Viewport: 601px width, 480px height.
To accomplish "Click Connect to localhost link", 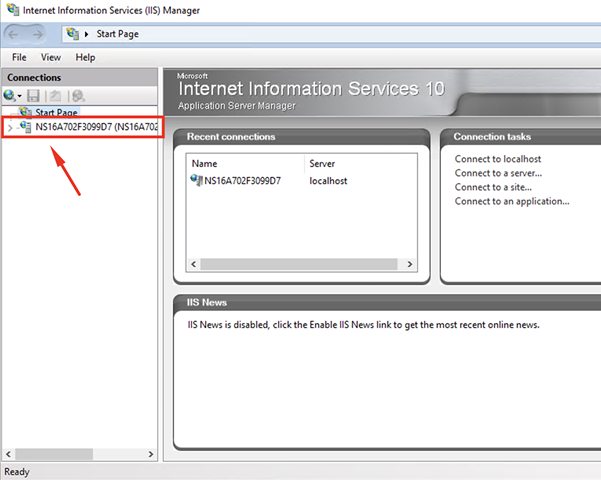I will (498, 159).
